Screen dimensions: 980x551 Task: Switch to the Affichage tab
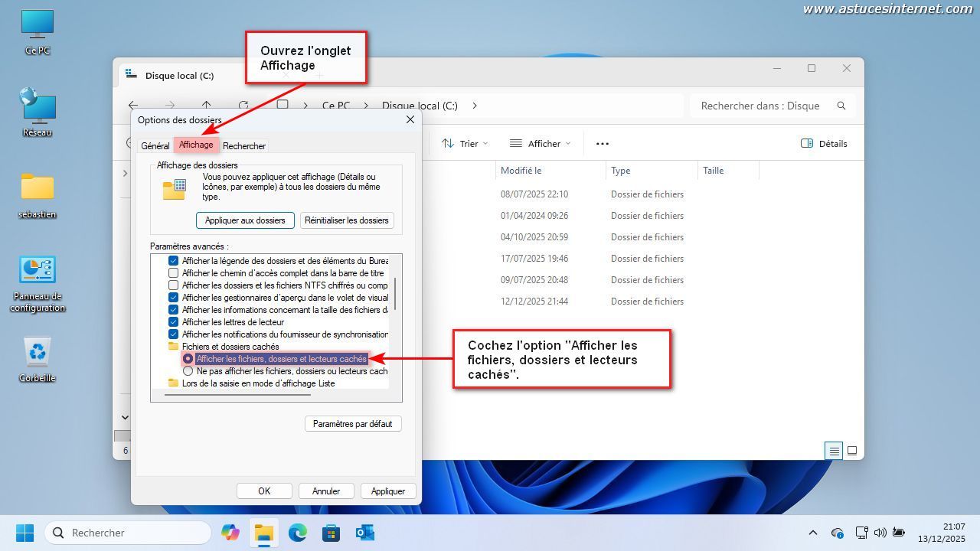196,145
